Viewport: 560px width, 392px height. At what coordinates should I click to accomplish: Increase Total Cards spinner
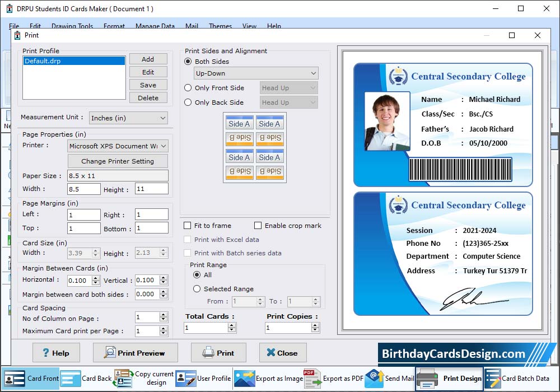point(232,325)
